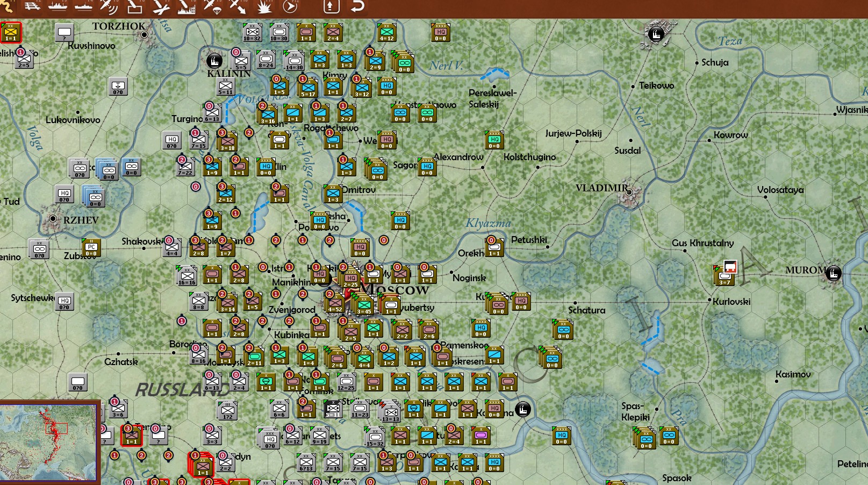Select the HQ counter near Sytschewka
This screenshot has height=485, width=868.
(x=64, y=302)
